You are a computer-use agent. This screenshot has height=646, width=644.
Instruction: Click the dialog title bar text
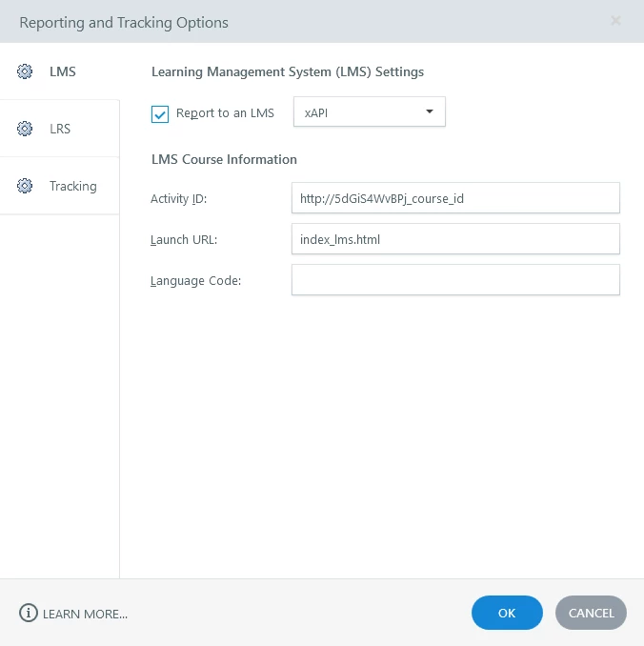pyautogui.click(x=124, y=22)
